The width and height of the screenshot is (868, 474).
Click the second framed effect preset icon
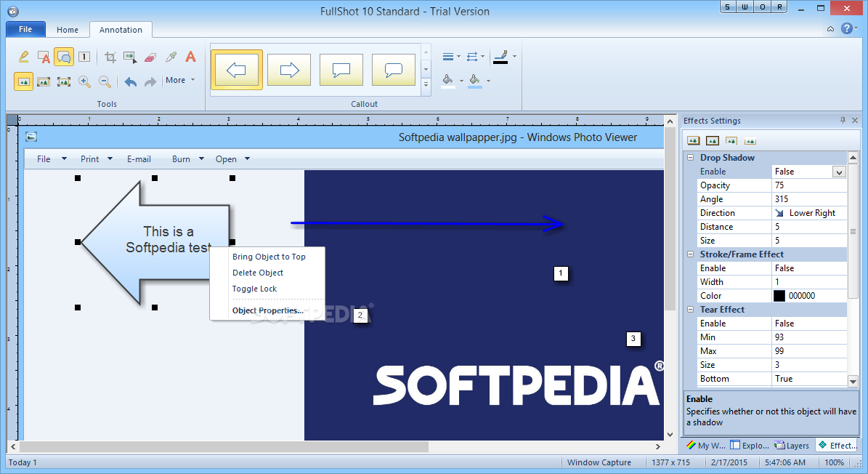pyautogui.click(x=713, y=140)
